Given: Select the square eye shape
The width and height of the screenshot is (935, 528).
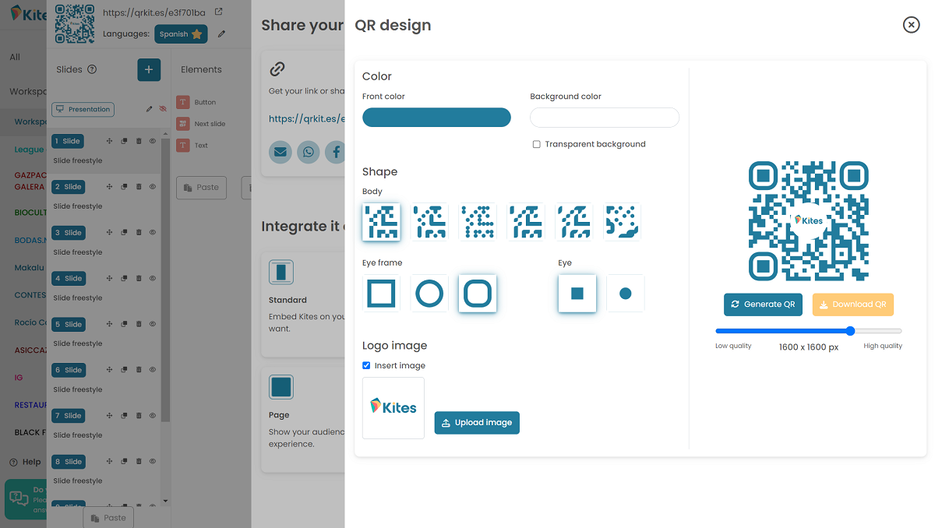Looking at the screenshot, I should tap(577, 293).
